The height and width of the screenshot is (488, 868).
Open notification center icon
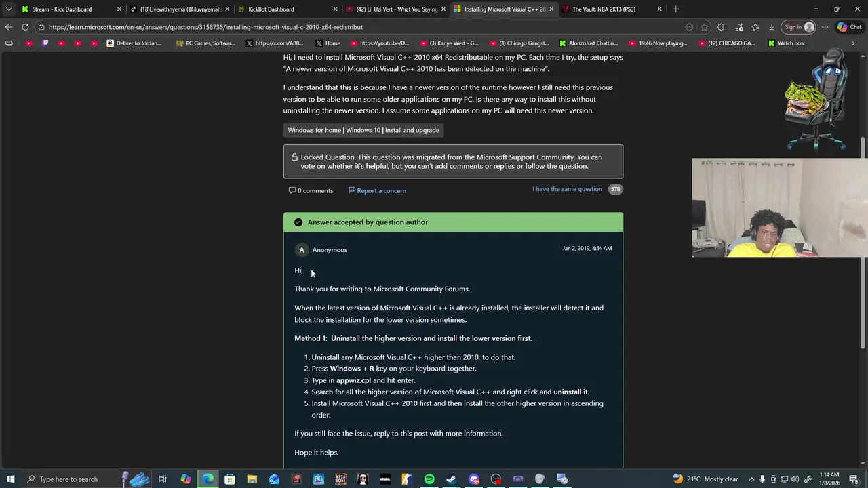854,479
